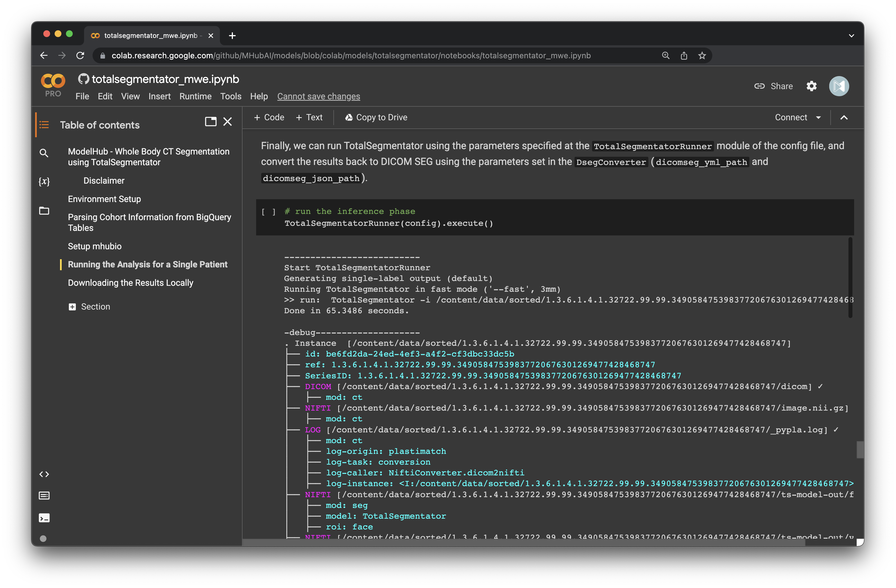The width and height of the screenshot is (896, 588).
Task: Expand the Section entry plus icon
Action: 72,307
